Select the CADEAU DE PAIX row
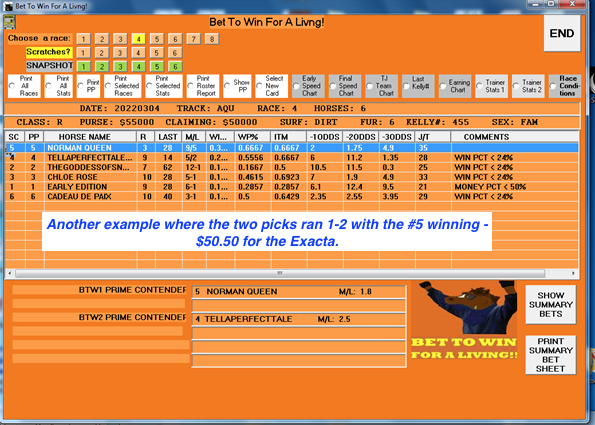595x425 pixels. coord(291,197)
